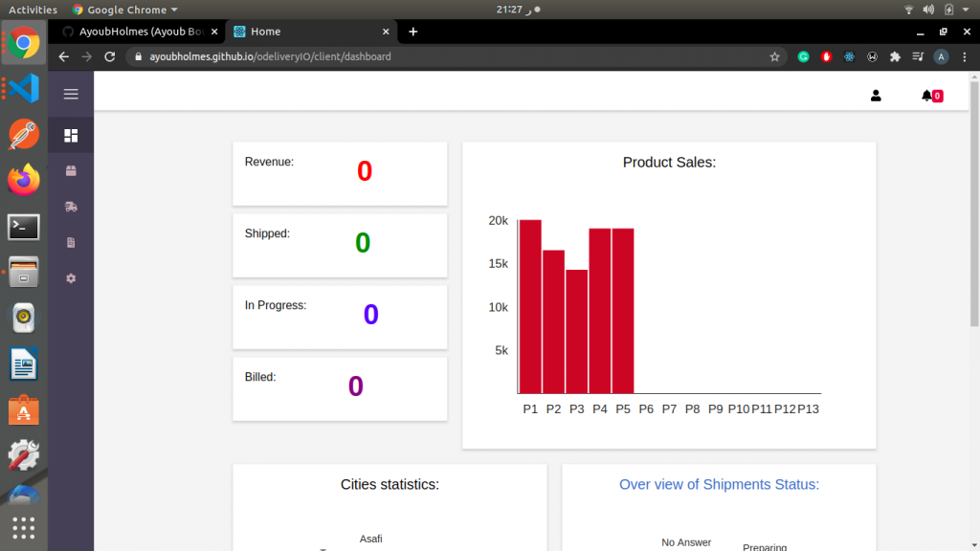Image resolution: width=980 pixels, height=551 pixels.
Task: Open the Extensions puzzle menu
Action: pyautogui.click(x=895, y=56)
